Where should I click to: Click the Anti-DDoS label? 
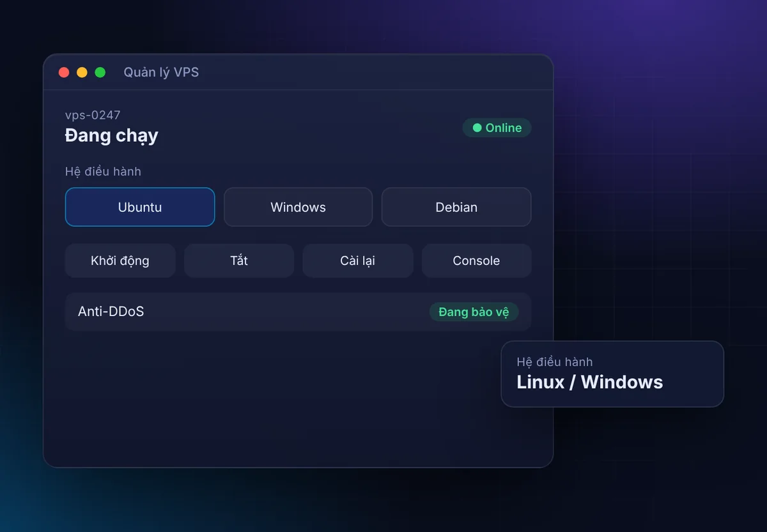pyautogui.click(x=111, y=312)
